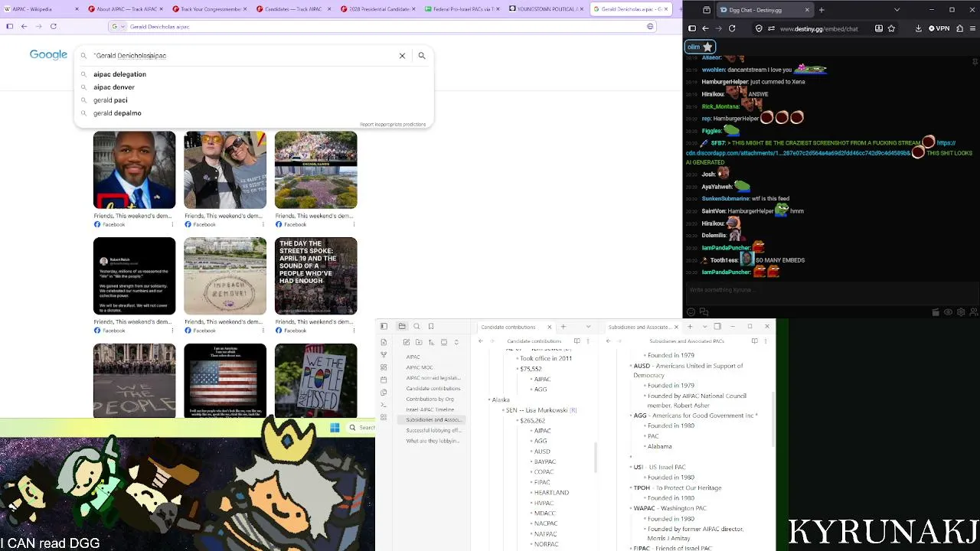Close the 'Candidate contributions' Obsidian tab

tap(549, 328)
